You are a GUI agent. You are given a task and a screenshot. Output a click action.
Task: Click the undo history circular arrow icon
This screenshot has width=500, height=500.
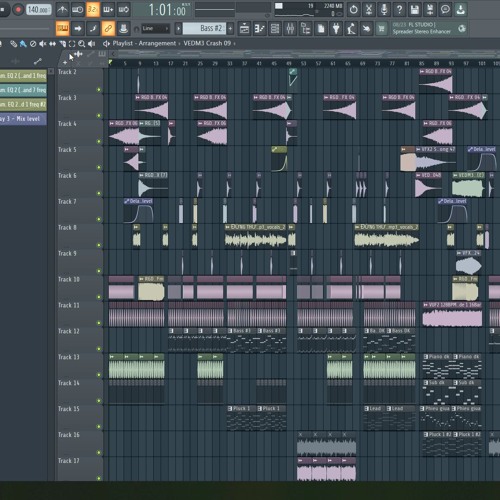[x=353, y=10]
